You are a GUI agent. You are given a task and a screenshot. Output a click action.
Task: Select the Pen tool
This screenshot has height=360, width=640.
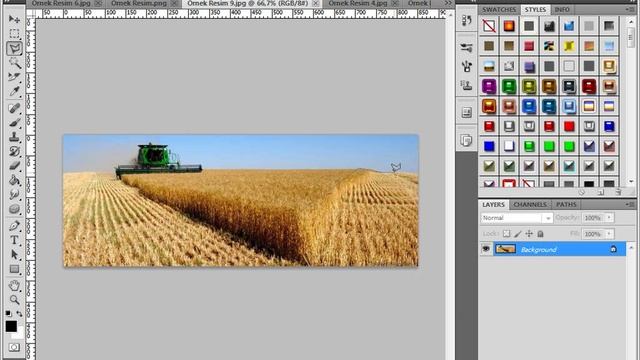[14, 226]
